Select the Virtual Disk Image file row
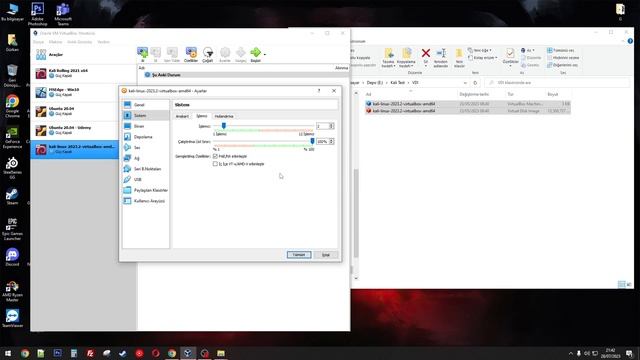 (468, 111)
